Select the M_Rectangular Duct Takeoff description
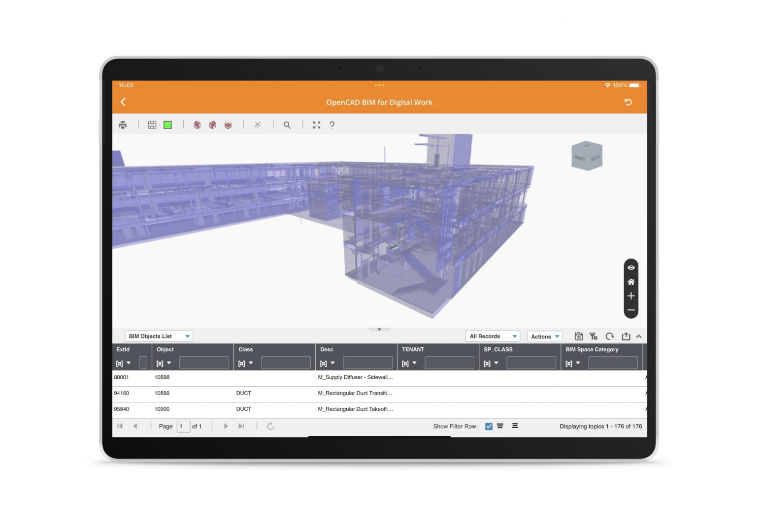The image size is (760, 532). point(356,409)
